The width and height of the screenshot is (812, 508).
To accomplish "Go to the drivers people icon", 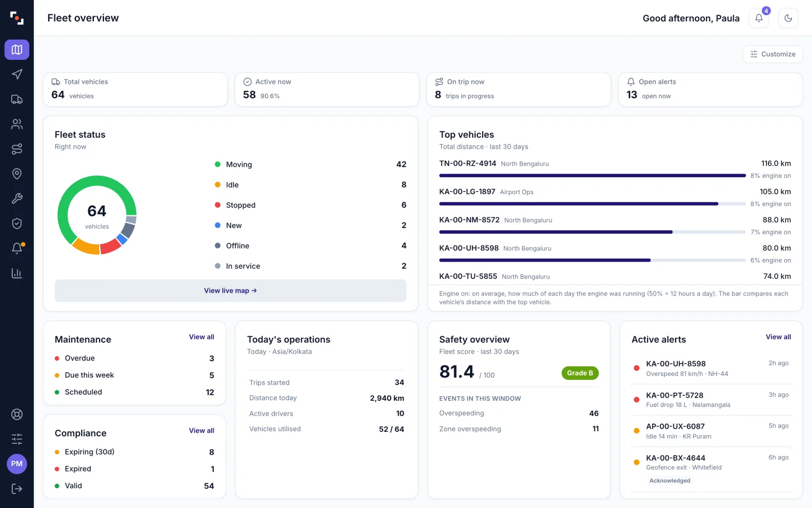I will [17, 124].
